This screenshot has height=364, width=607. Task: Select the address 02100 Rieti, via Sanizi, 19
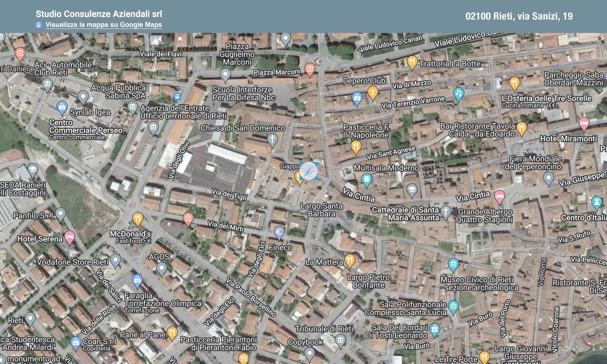coord(519,16)
